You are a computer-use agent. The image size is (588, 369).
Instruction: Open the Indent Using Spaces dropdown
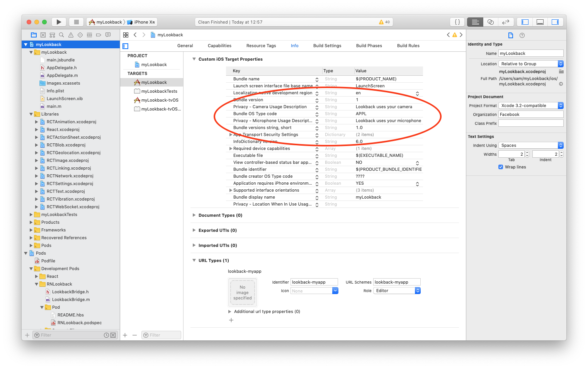531,145
